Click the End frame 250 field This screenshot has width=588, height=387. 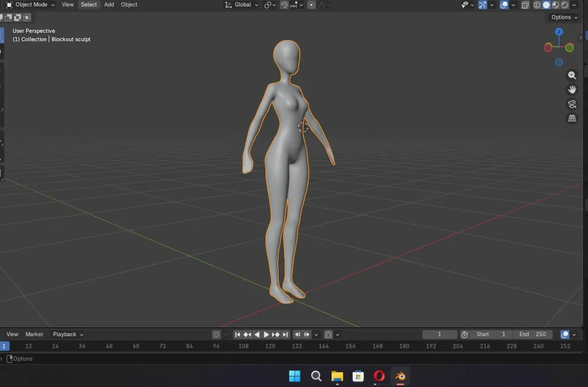(x=533, y=334)
